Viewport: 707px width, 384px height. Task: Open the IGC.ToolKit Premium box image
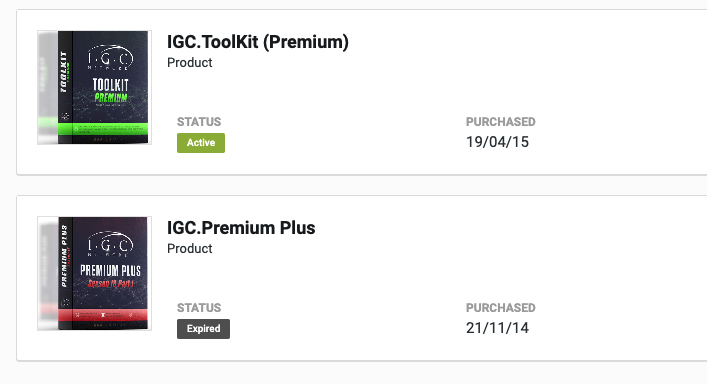(x=94, y=87)
